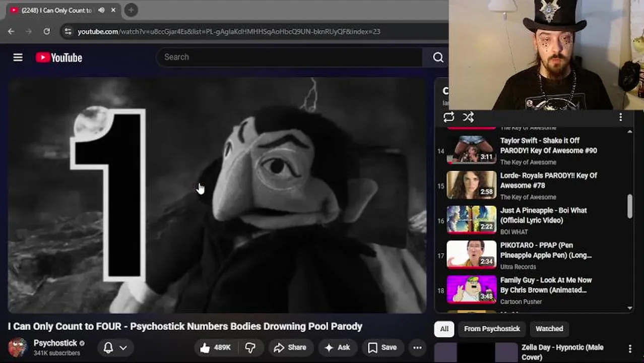Focus the YouTube Search field
This screenshot has height=363, width=644.
coord(289,57)
